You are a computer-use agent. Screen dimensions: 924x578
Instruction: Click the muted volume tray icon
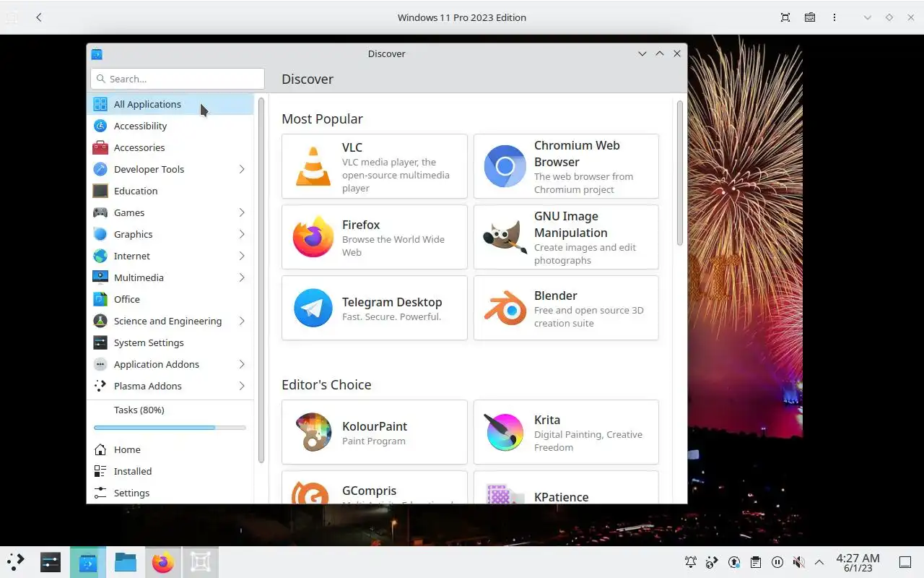[798, 562]
